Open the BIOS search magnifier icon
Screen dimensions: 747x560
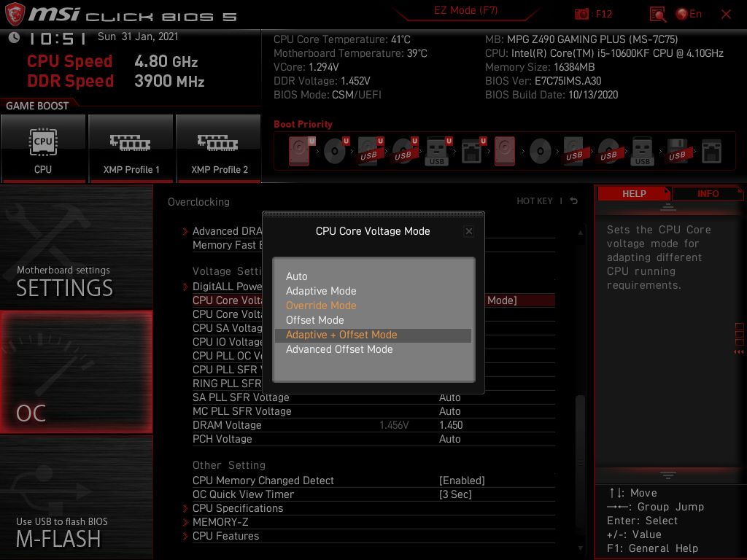[658, 15]
